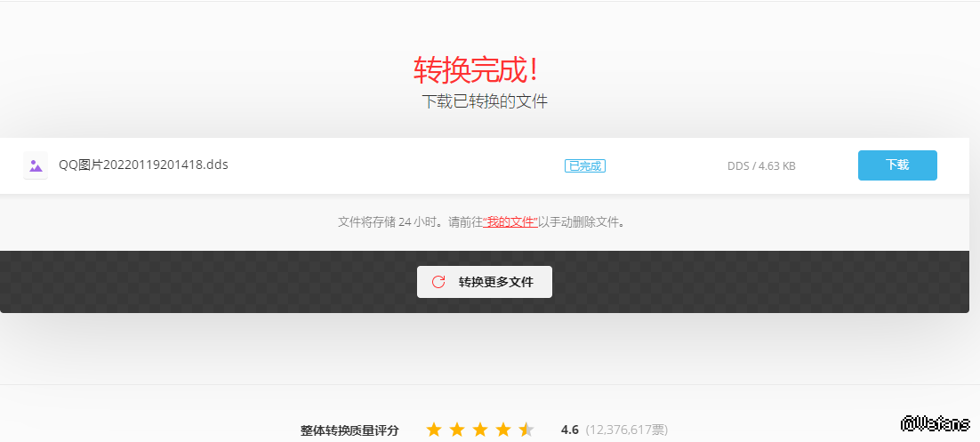Select the second rating star
980x442 pixels.
coord(457,430)
